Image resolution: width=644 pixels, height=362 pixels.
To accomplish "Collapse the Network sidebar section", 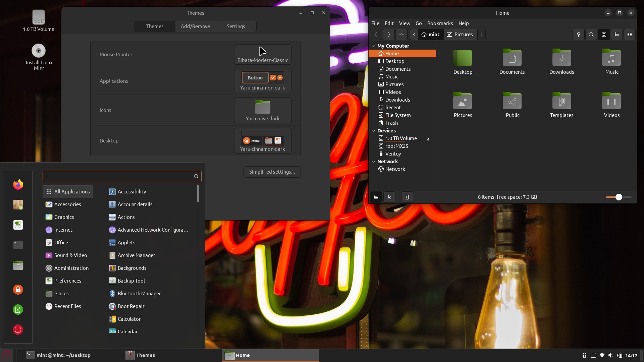I will click(373, 162).
